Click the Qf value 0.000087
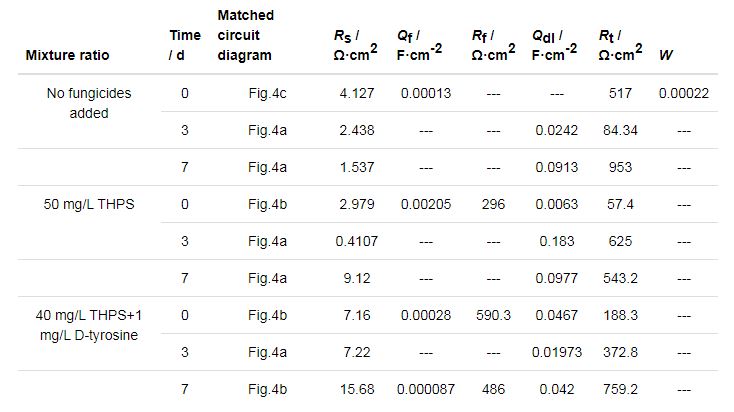This screenshot has height=412, width=734. (x=425, y=388)
